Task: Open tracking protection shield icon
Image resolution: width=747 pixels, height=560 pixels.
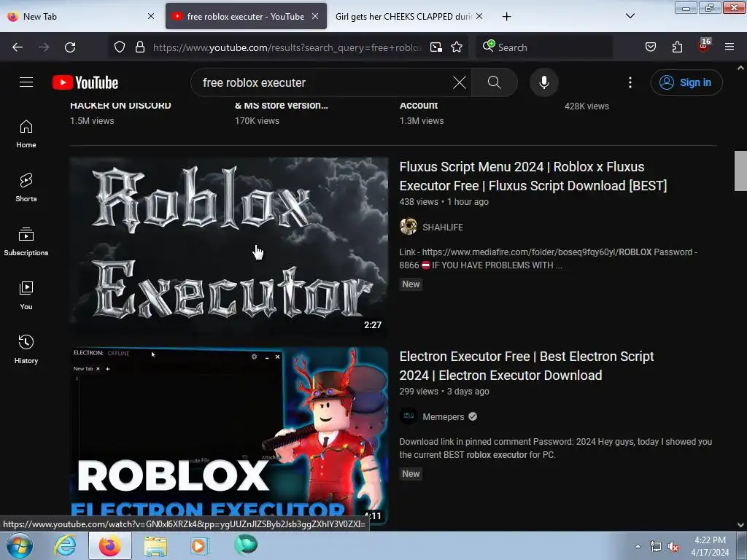Action: coord(120,47)
